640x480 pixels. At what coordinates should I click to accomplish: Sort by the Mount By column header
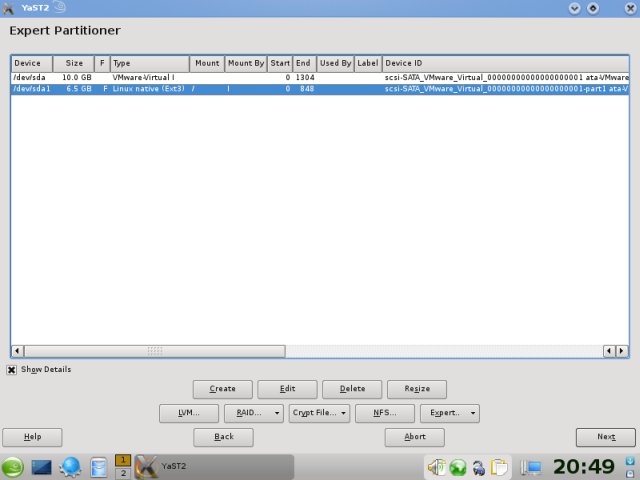point(246,63)
